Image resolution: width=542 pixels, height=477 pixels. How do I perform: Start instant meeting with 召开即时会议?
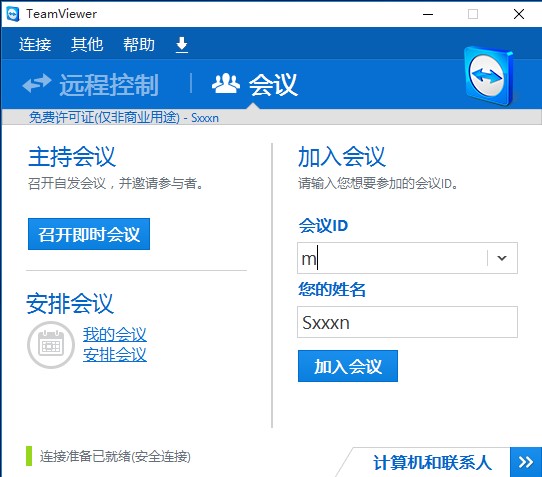89,234
